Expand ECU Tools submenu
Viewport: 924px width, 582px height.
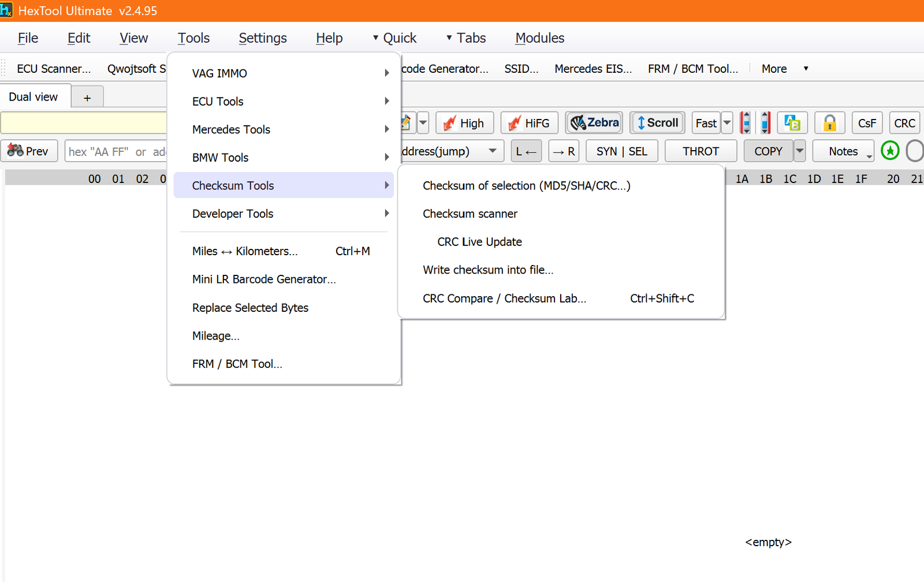coord(284,102)
